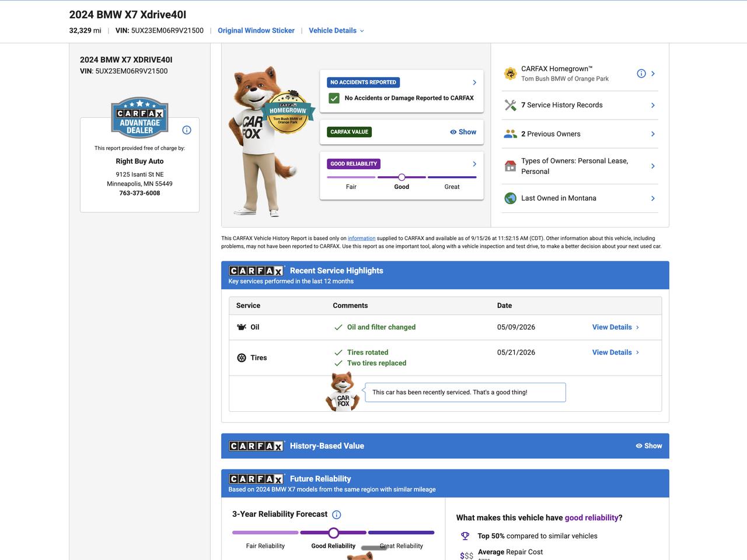Click the reliability indicator on Good

(402, 177)
